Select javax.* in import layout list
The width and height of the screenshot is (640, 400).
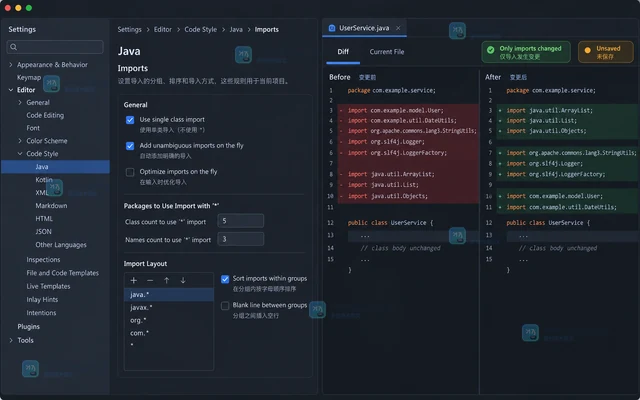(169, 307)
